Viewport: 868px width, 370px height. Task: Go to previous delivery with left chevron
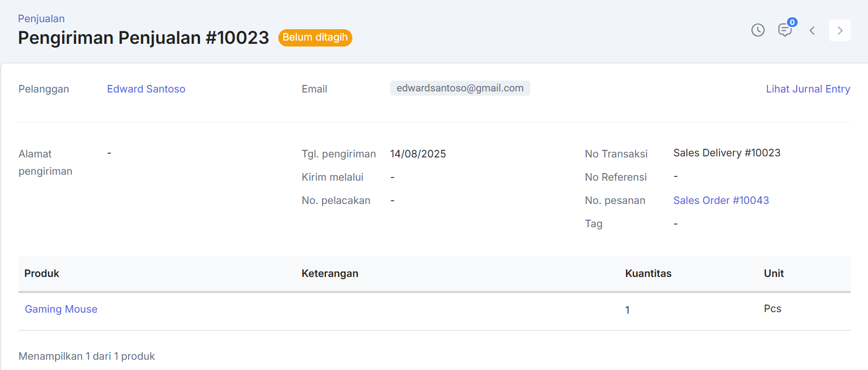(812, 30)
